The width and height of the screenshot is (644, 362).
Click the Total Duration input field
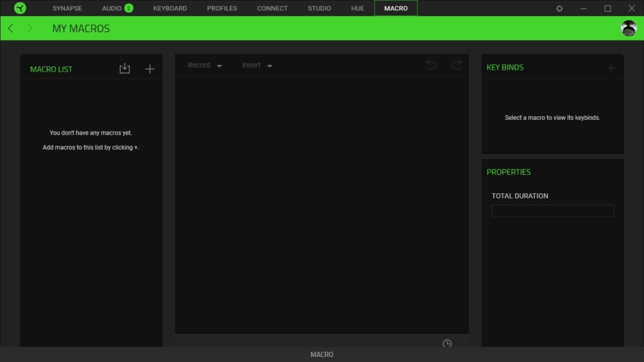point(553,211)
